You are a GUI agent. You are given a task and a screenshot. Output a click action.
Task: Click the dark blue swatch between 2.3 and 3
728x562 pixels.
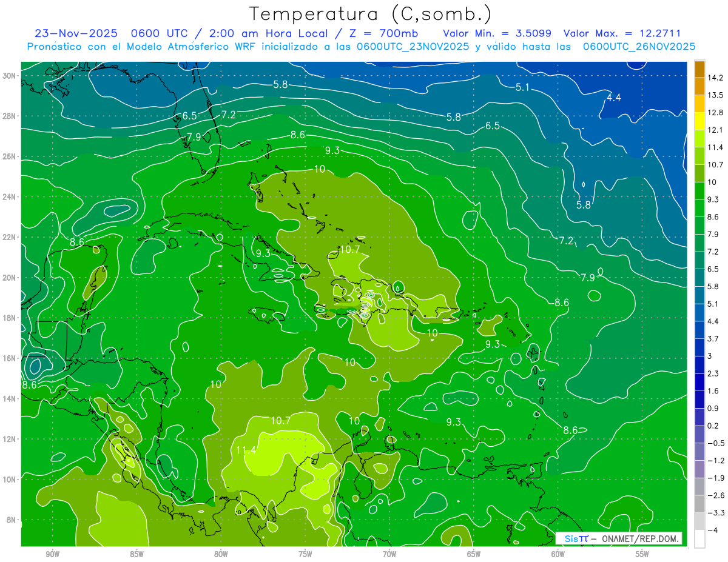click(x=699, y=364)
